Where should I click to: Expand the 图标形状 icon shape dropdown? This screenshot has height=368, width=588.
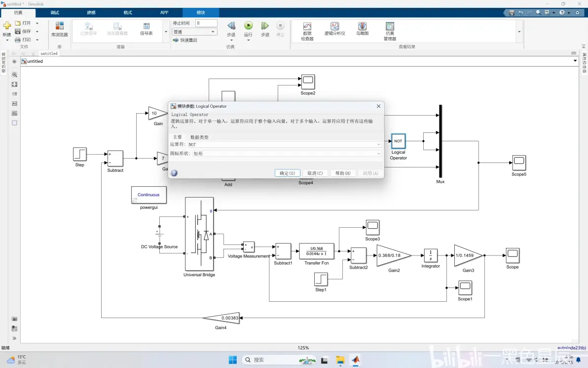click(287, 154)
